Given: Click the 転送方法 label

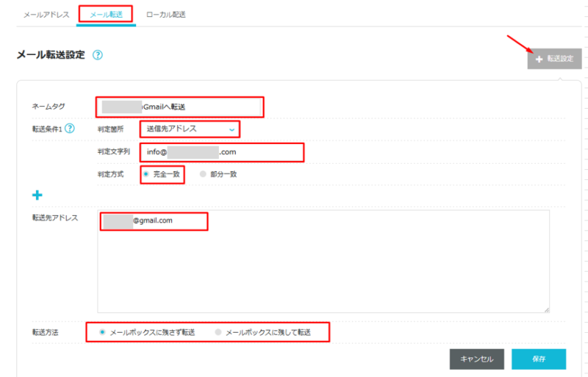Looking at the screenshot, I should 45,333.
